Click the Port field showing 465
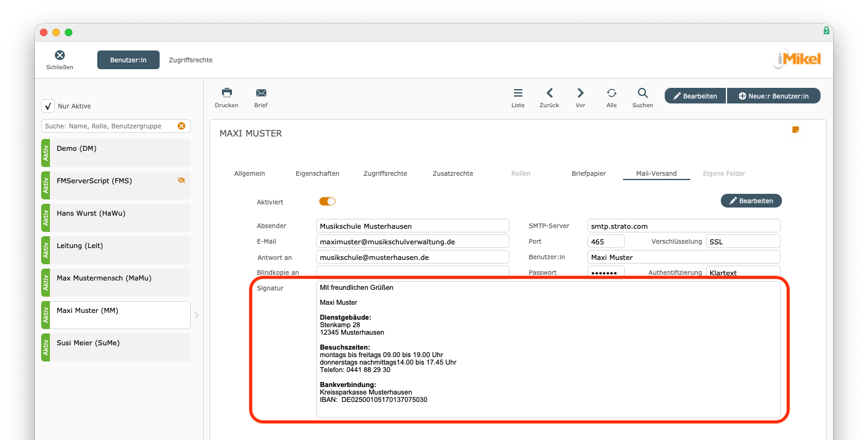 pos(606,241)
